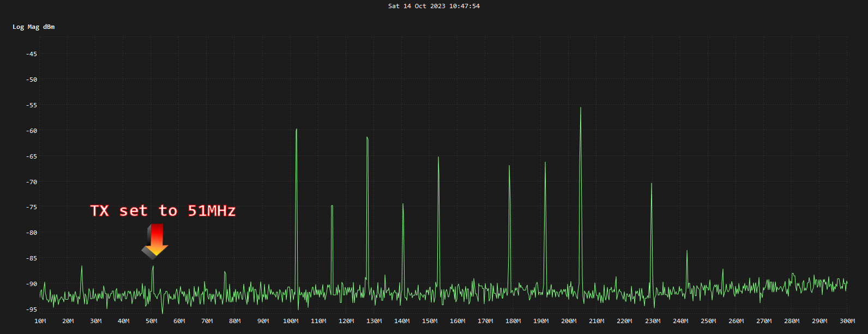The height and width of the screenshot is (334, 868).
Task: Click the spectrum peak near 178 MHz
Action: click(x=509, y=167)
